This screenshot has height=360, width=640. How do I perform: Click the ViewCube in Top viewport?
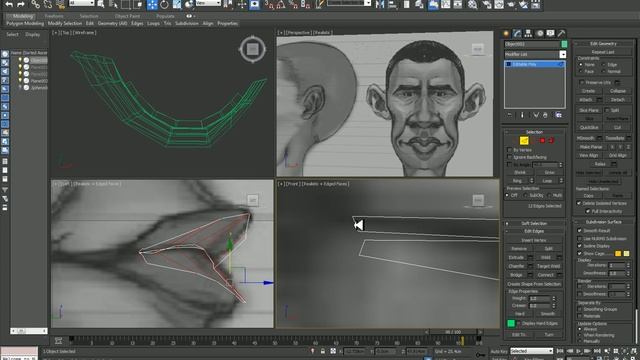252,49
